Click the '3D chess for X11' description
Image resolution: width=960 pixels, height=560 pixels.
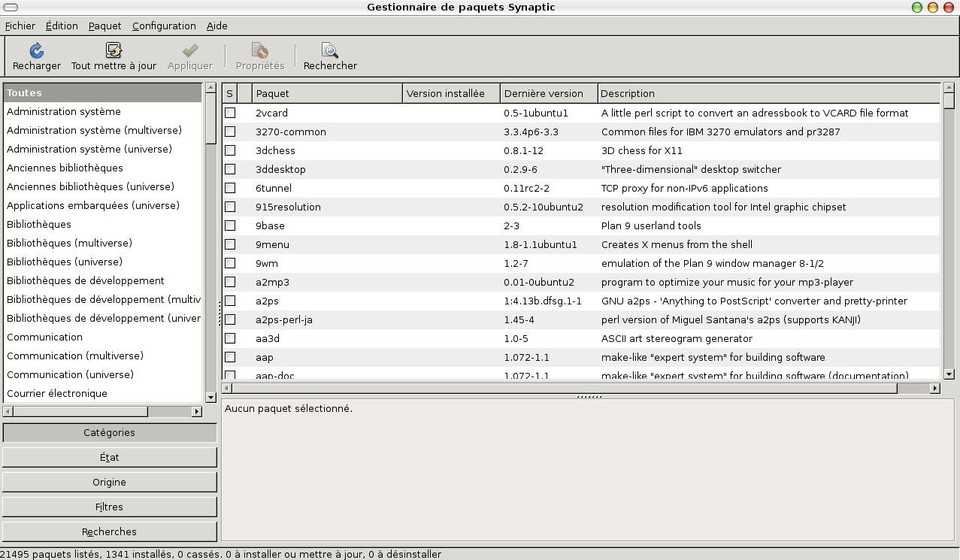pyautogui.click(x=642, y=150)
